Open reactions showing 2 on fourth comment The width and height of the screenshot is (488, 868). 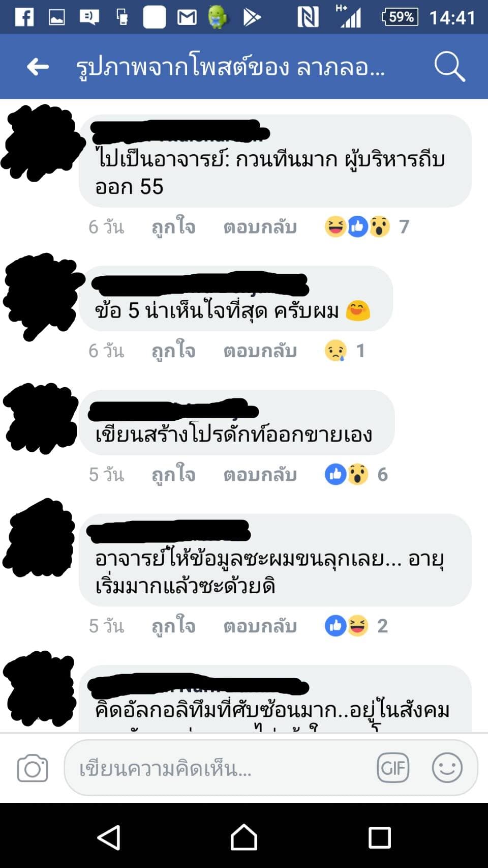[x=356, y=626]
